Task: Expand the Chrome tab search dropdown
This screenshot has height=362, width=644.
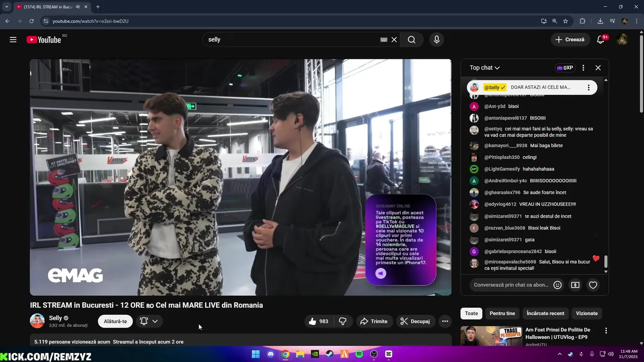Action: [7, 7]
